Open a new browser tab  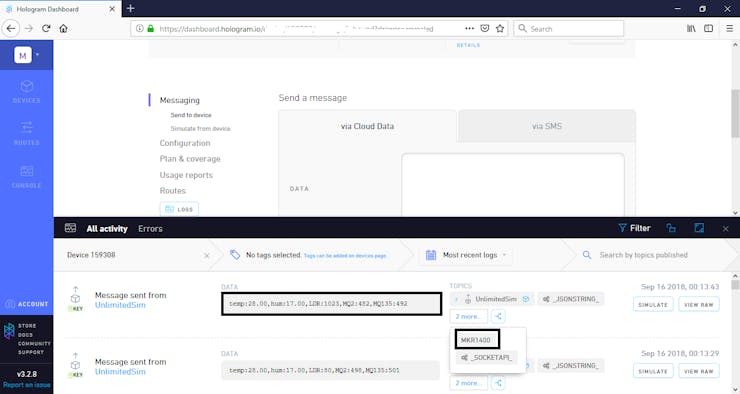tap(131, 8)
